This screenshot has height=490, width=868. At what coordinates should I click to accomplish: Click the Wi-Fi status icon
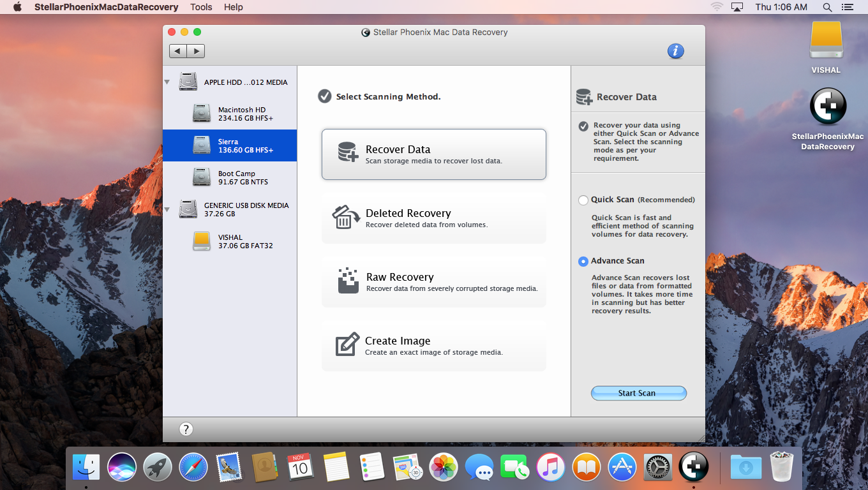[x=717, y=7]
